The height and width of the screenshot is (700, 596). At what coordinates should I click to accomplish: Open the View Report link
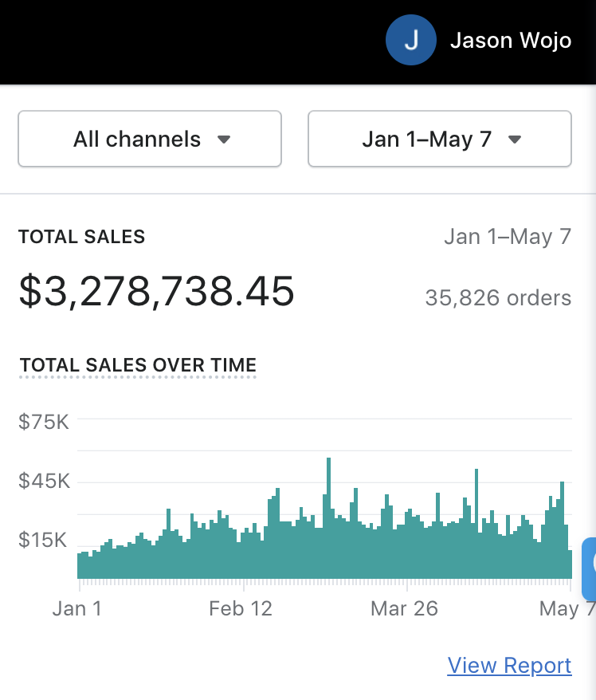coord(509,665)
